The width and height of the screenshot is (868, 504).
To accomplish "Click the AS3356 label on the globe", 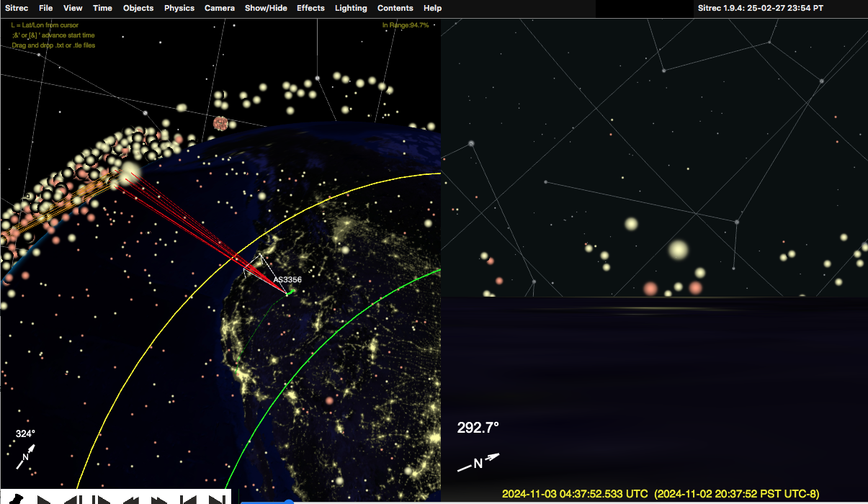I will coord(287,279).
